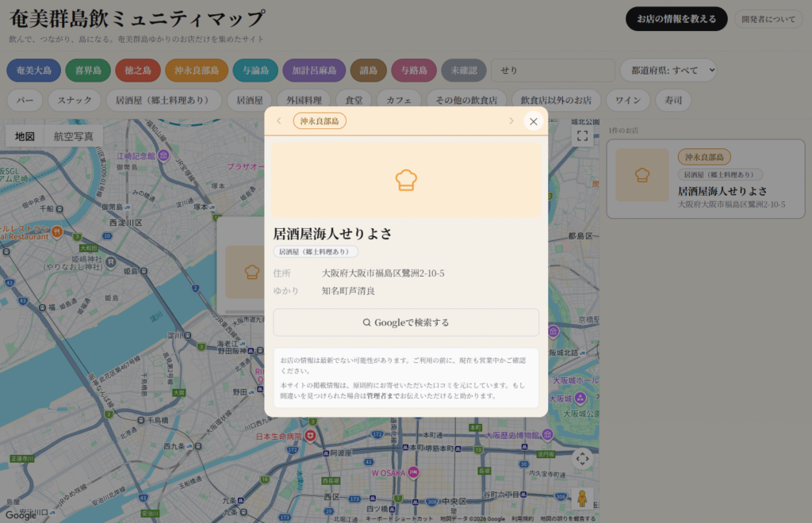The height and width of the screenshot is (523, 812).
Task: Click キーボード ショートカット on map footer
Action: (x=400, y=519)
